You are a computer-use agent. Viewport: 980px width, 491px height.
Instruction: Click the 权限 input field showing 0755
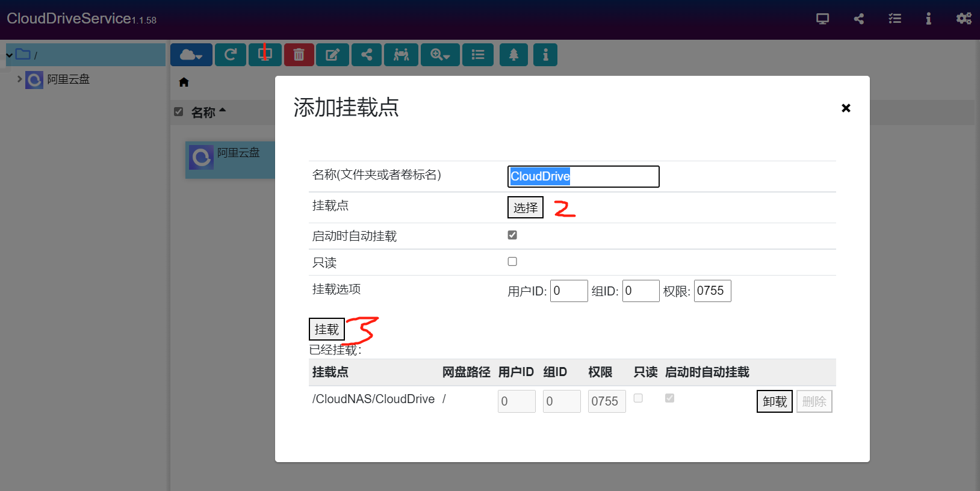[x=712, y=291]
